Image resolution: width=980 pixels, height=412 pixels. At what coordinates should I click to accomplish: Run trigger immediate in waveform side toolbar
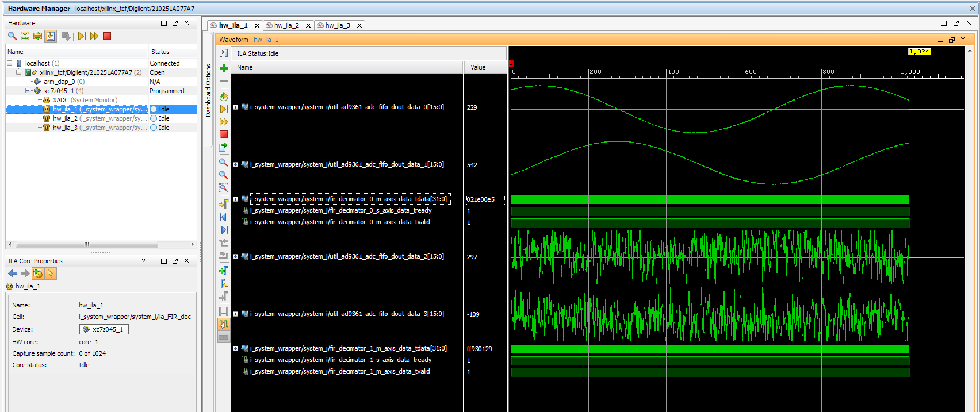[224, 122]
